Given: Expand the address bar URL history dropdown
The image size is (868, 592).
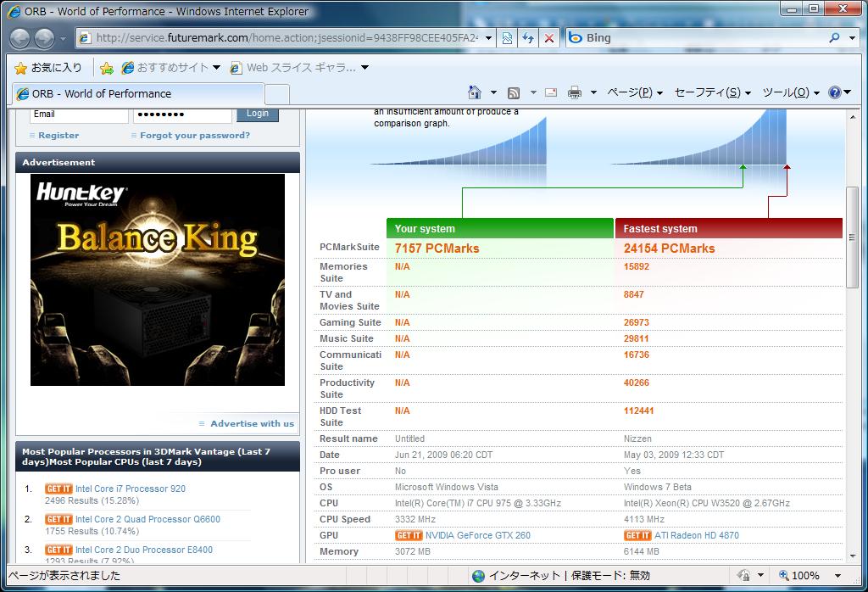Looking at the screenshot, I should click(489, 37).
